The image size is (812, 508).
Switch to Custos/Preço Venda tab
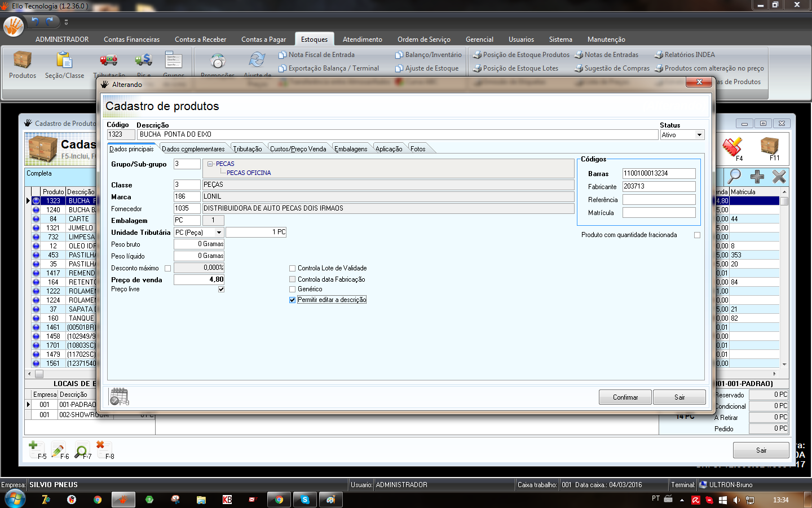298,149
